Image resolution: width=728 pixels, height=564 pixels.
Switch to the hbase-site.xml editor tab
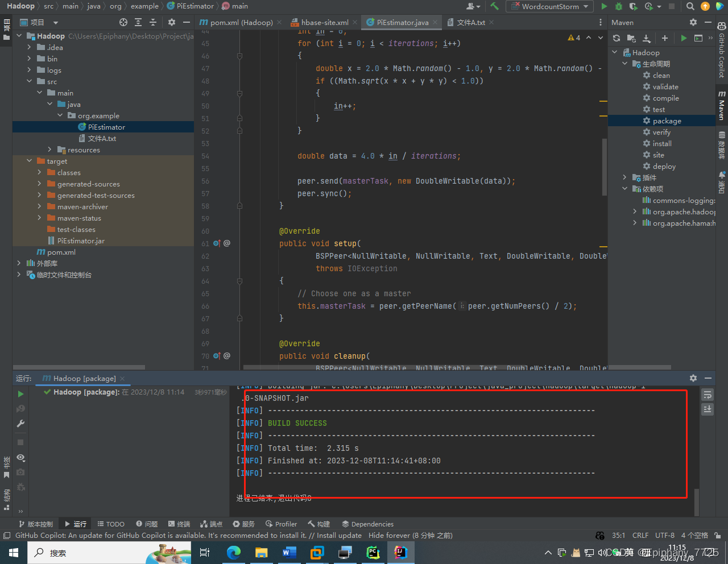coord(324,22)
